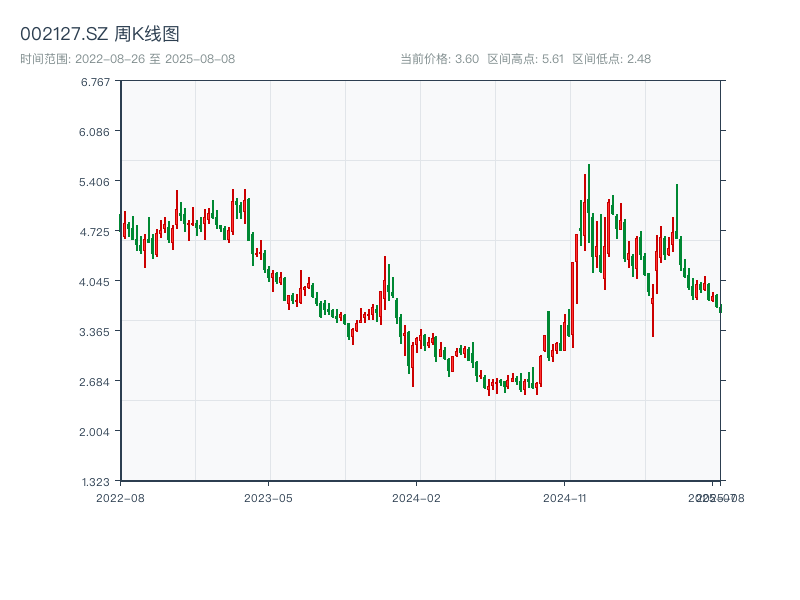The height and width of the screenshot is (600, 800).
Task: Click the 区间高点 5.61 label
Action: [526, 59]
